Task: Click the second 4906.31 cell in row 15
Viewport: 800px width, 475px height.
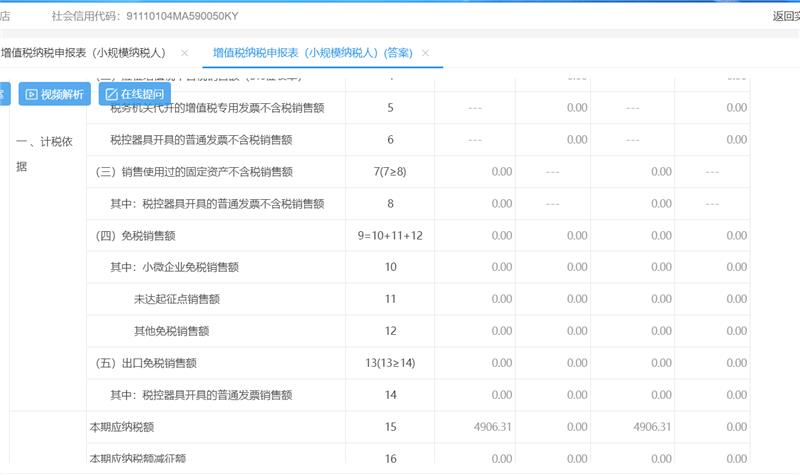Action: pyautogui.click(x=647, y=427)
